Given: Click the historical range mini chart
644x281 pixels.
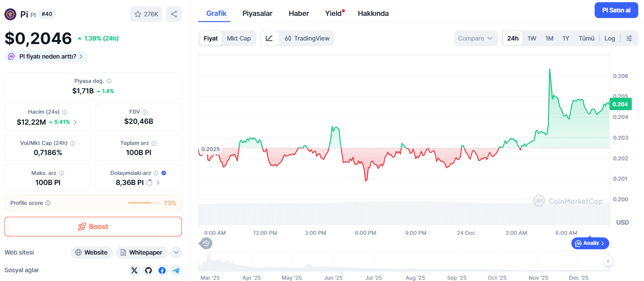Looking at the screenshot, I should 403,262.
